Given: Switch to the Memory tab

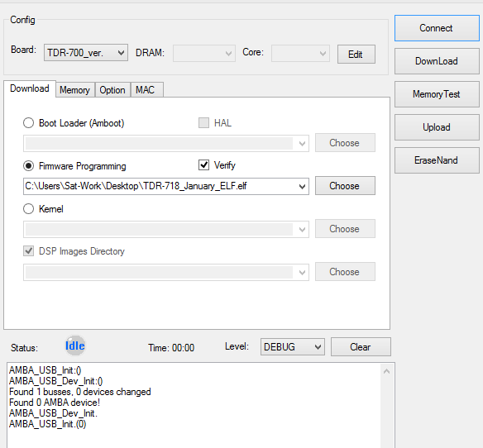Looking at the screenshot, I should [75, 90].
